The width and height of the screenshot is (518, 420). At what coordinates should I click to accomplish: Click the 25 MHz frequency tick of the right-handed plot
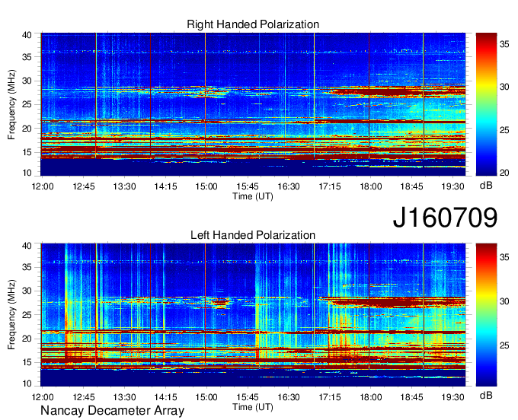(x=27, y=104)
